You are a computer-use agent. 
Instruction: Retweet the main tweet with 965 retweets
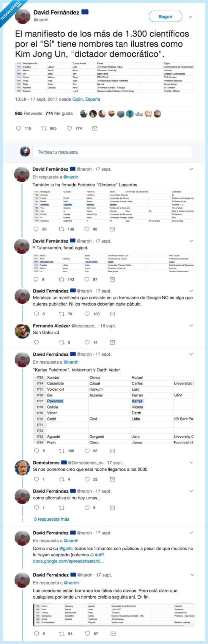tap(44, 128)
